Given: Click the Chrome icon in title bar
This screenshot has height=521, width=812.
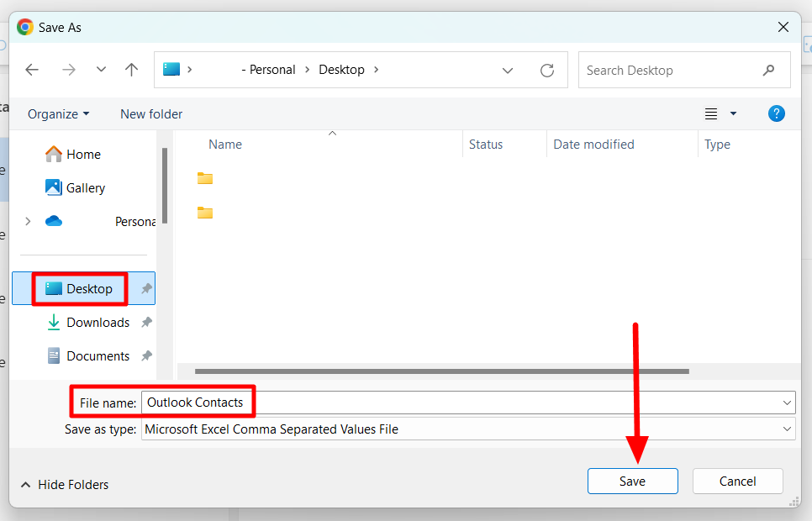Looking at the screenshot, I should click(x=25, y=27).
